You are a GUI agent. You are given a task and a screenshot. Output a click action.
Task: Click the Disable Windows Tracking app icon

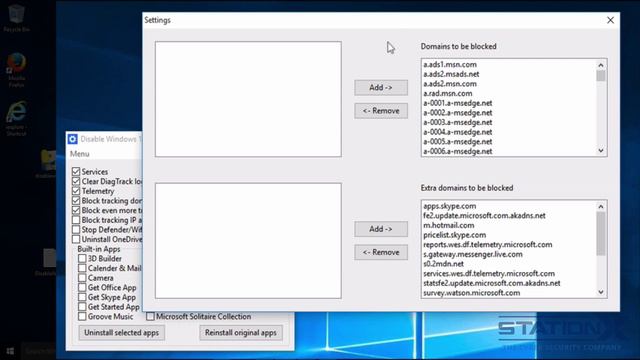(73, 139)
